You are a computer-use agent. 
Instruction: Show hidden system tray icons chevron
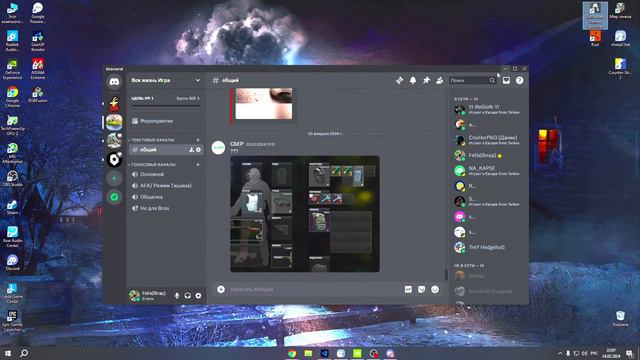pyautogui.click(x=560, y=353)
